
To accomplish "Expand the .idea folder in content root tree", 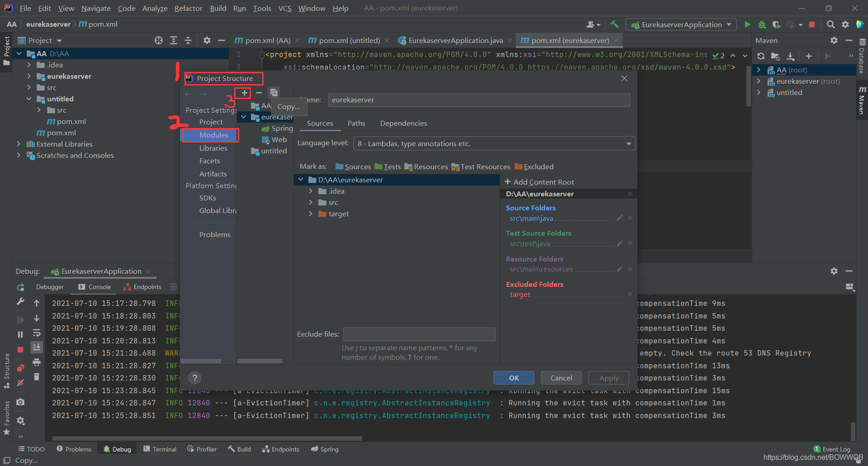I will (x=311, y=191).
